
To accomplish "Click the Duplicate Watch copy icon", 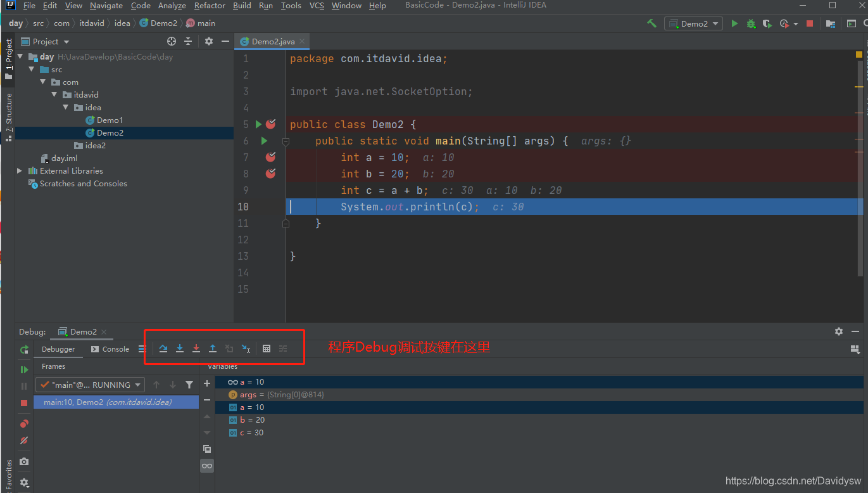I will pos(207,449).
